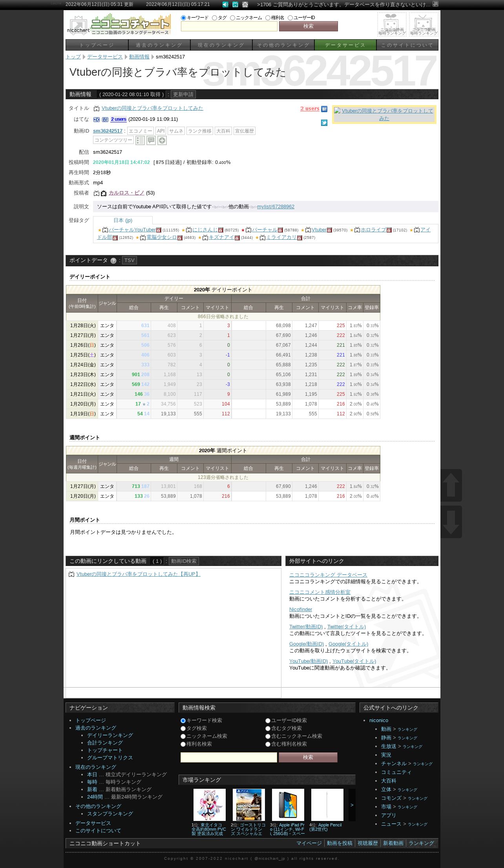Click the dictionary icon after にじさんじ tag
Image resolution: width=504 pixels, height=868 pixels.
(221, 230)
